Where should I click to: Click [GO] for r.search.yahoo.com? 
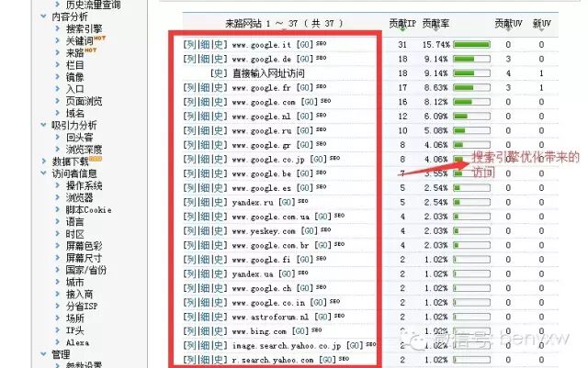click(x=327, y=360)
